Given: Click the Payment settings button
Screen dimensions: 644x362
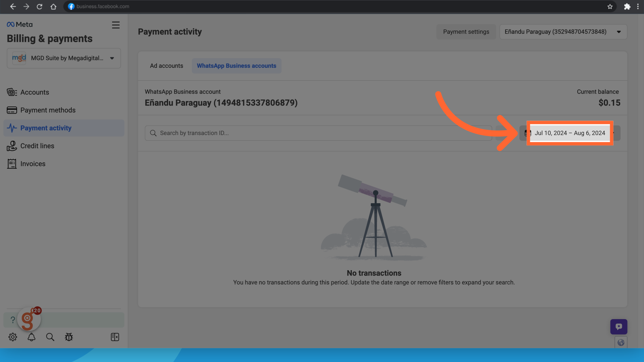Looking at the screenshot, I should (466, 32).
